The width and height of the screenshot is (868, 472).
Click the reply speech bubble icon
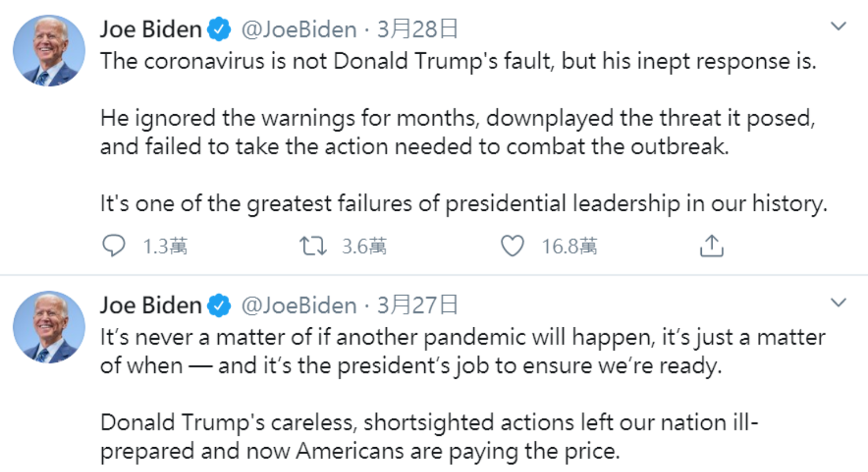[114, 246]
